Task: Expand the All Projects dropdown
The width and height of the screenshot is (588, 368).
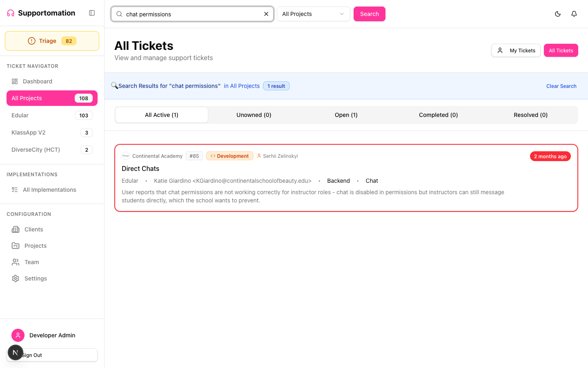Action: click(313, 14)
